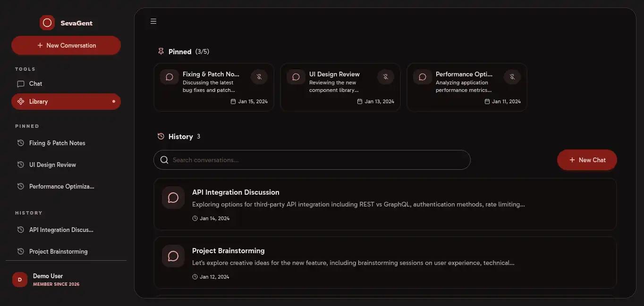Image resolution: width=644 pixels, height=306 pixels.
Task: Toggle the sidebar with hamburger menu icon
Action: click(153, 21)
